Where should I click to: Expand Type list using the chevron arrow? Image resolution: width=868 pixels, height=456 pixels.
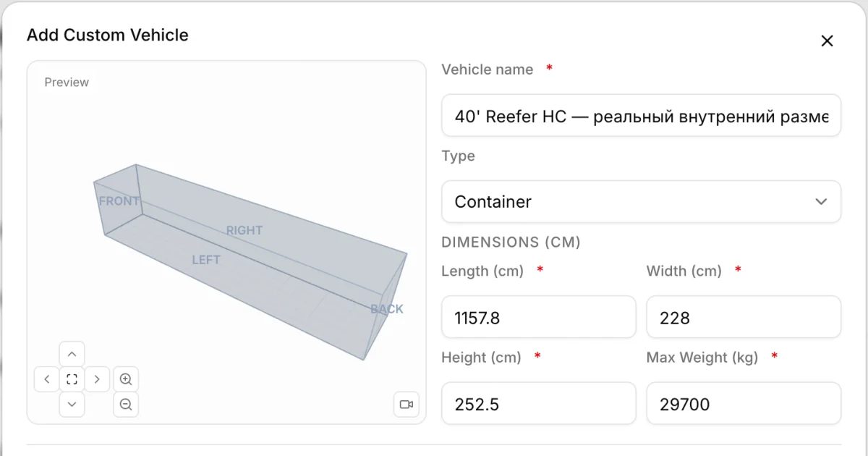click(821, 201)
